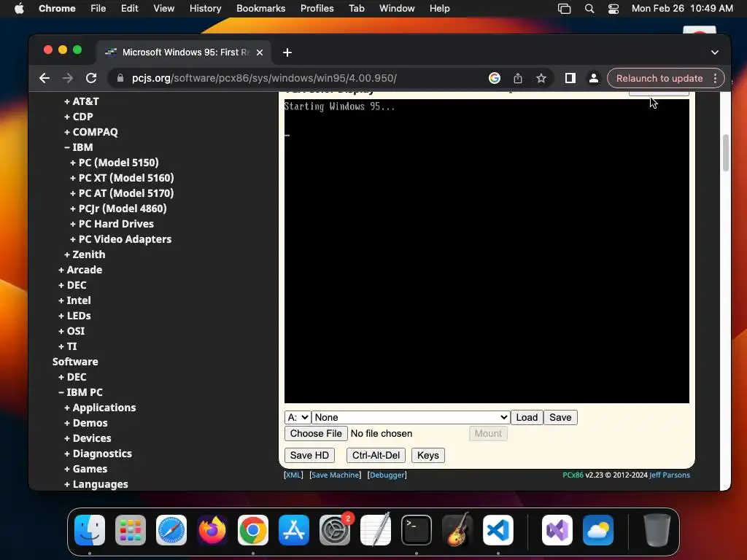
Task: Open the Trash in the dock
Action: tap(657, 530)
